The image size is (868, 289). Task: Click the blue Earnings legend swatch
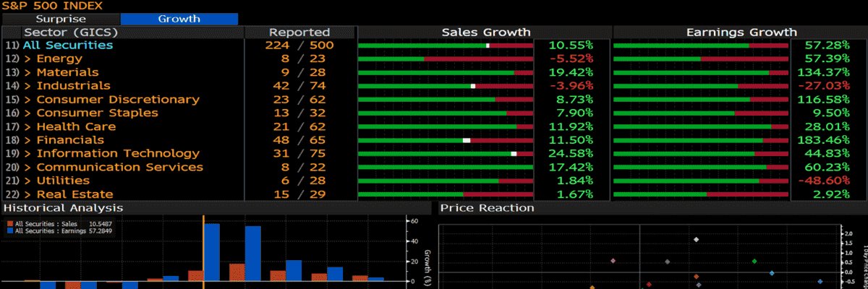click(10, 231)
